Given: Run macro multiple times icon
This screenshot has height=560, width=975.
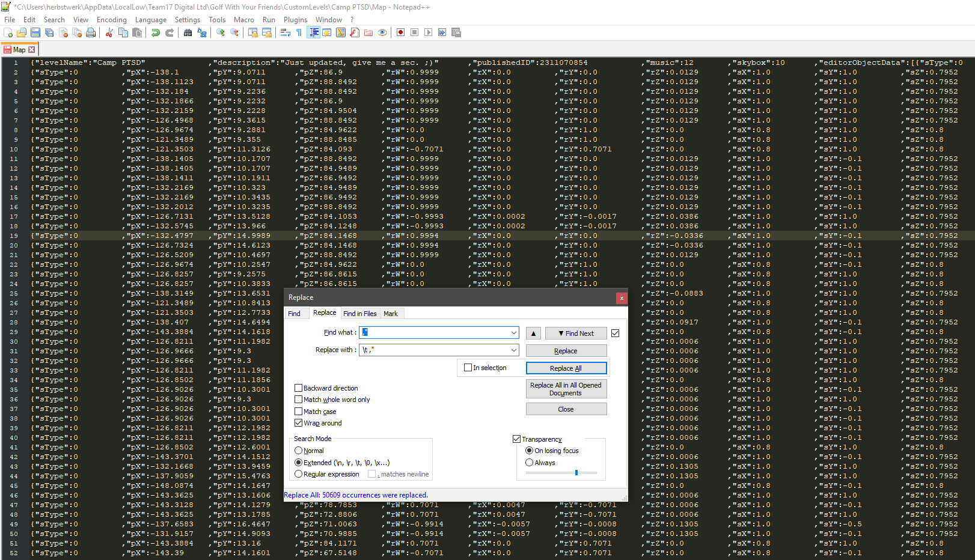Looking at the screenshot, I should (x=442, y=32).
